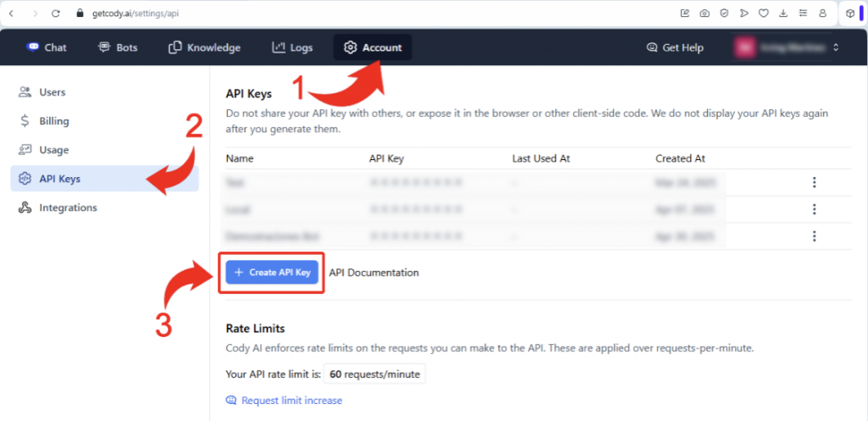Open the Chat tab
The image size is (868, 421).
coord(47,47)
